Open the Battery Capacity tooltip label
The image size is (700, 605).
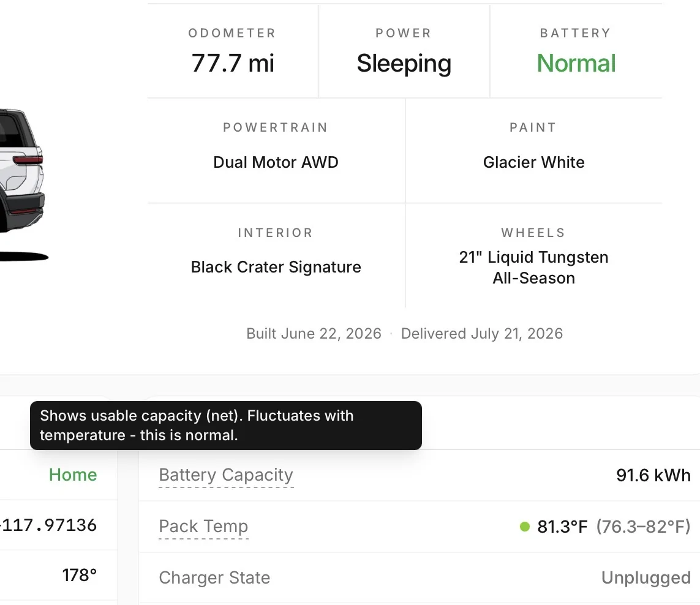point(226,475)
